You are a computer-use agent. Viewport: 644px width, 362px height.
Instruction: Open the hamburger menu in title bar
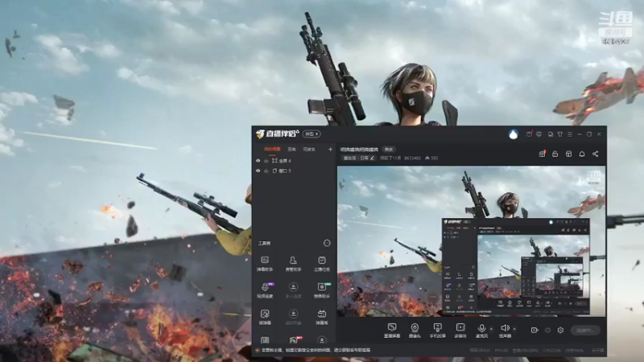pyautogui.click(x=570, y=134)
